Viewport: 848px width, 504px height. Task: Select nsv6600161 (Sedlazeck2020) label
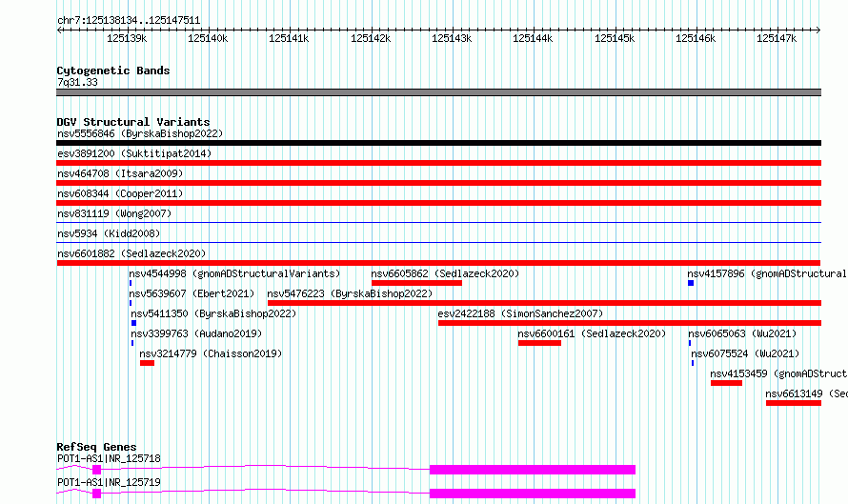(x=592, y=333)
